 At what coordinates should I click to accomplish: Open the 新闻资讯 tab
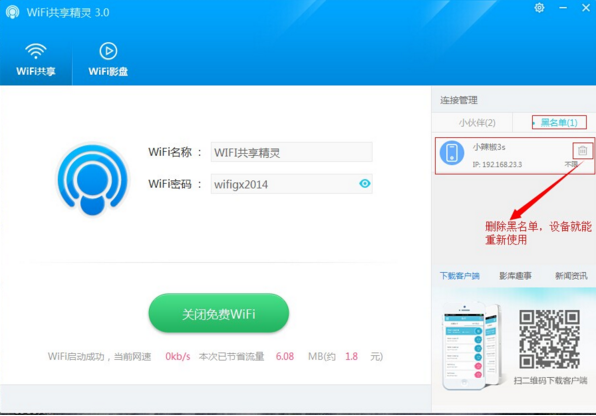pos(571,276)
